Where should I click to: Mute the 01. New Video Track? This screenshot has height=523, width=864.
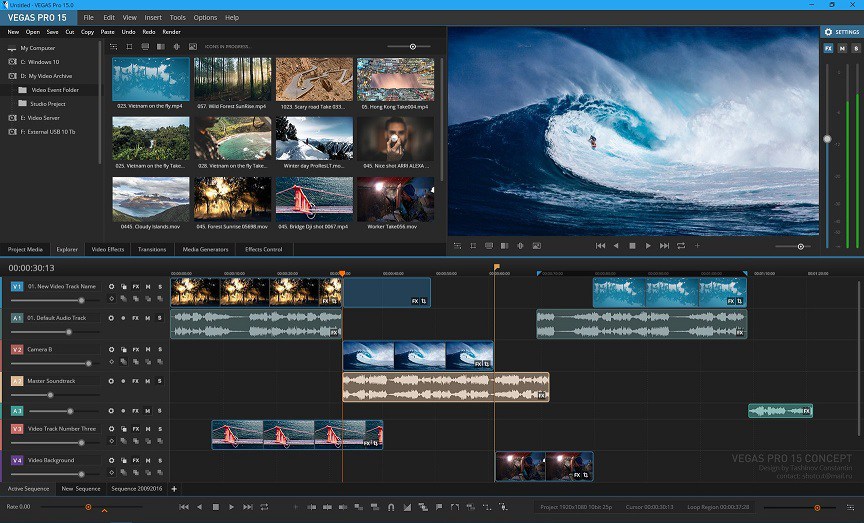coord(148,287)
